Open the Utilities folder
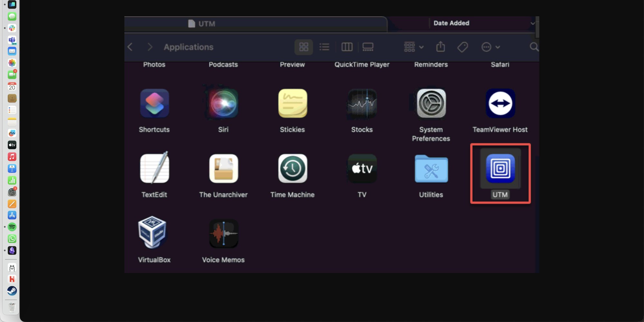 [x=431, y=168]
